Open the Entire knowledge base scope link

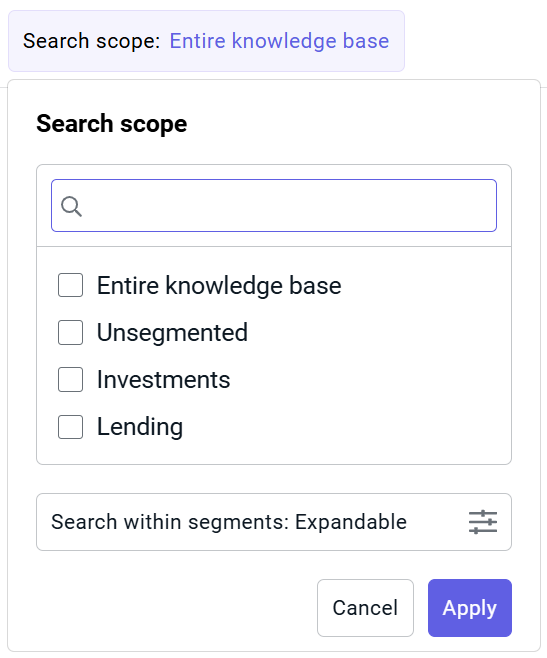click(279, 41)
